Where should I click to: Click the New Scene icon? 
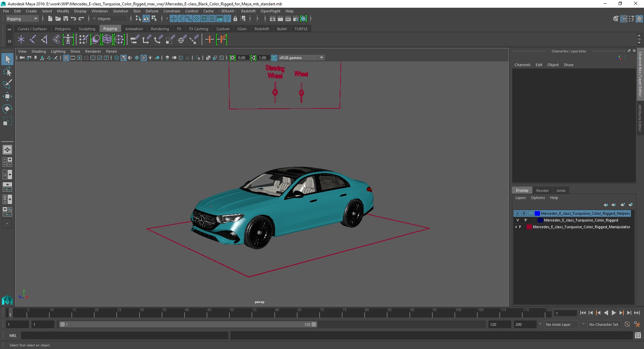(50, 19)
